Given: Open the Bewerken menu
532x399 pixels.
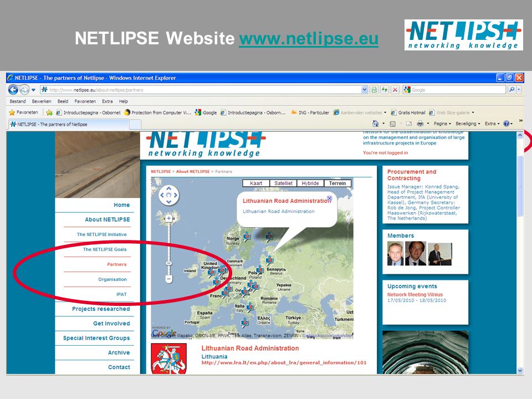Looking at the screenshot, I should pos(42,101).
